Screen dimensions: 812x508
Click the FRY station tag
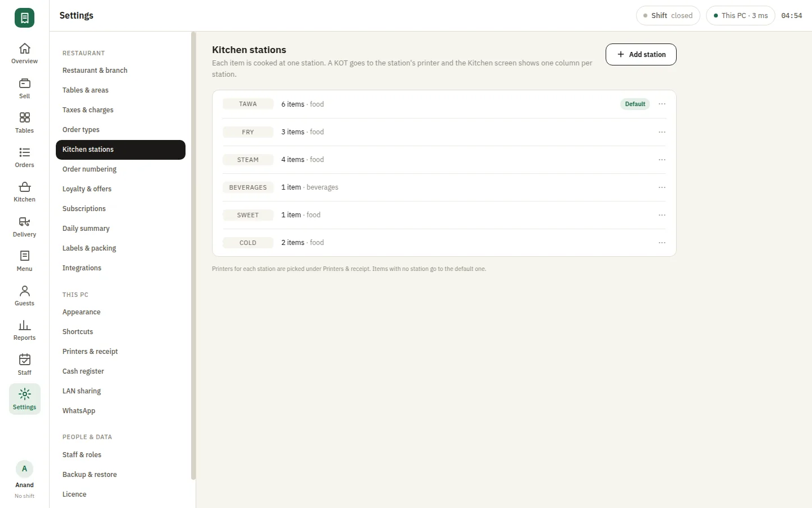[x=248, y=132]
